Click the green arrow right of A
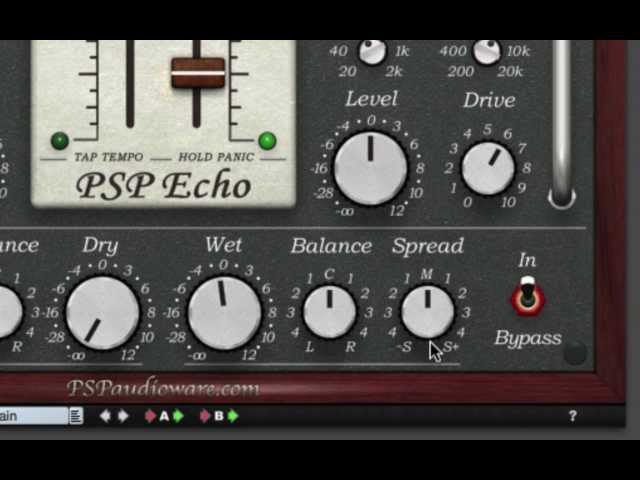Screen dimensions: 640x480 coord(178,416)
